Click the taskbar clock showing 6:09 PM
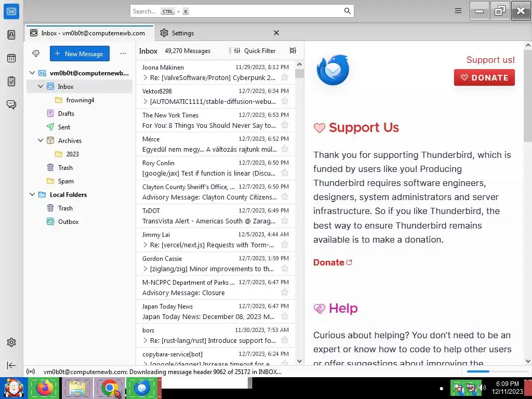The image size is (532, 399). pos(507,388)
